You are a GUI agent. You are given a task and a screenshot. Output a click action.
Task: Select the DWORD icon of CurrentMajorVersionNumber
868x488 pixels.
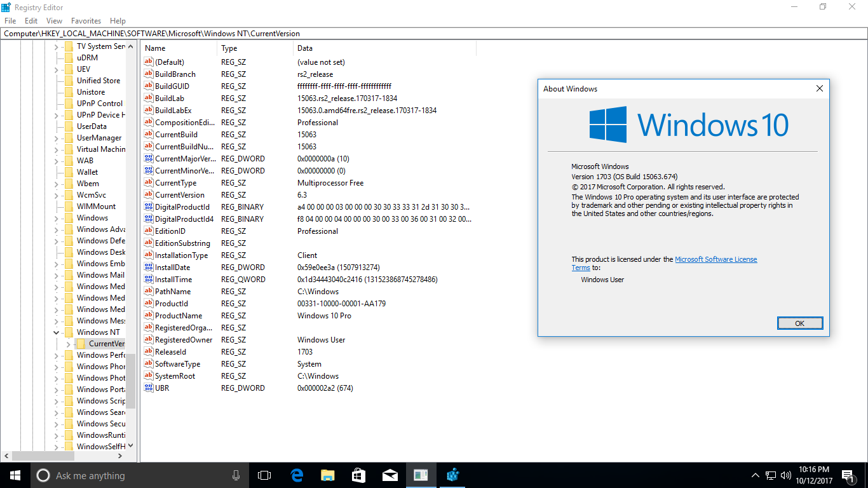(x=149, y=159)
